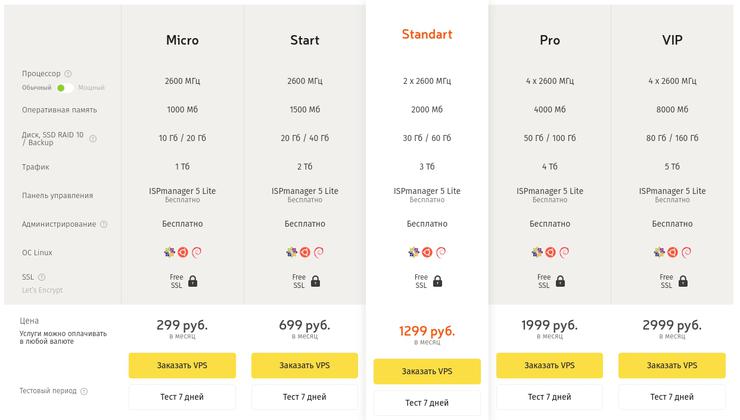Select the Мощный processor option label
This screenshot has height=420, width=740.
(91, 88)
